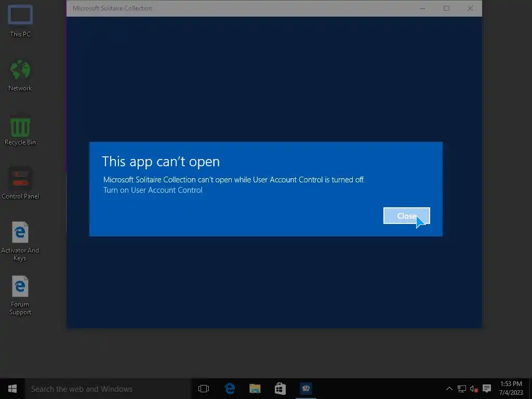Image resolution: width=532 pixels, height=399 pixels.
Task: Maximize the Microsoft Solitaire Collection window
Action: tap(446, 8)
